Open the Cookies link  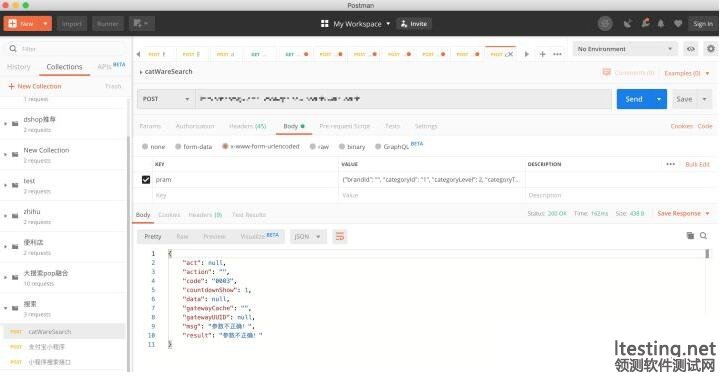coord(681,126)
